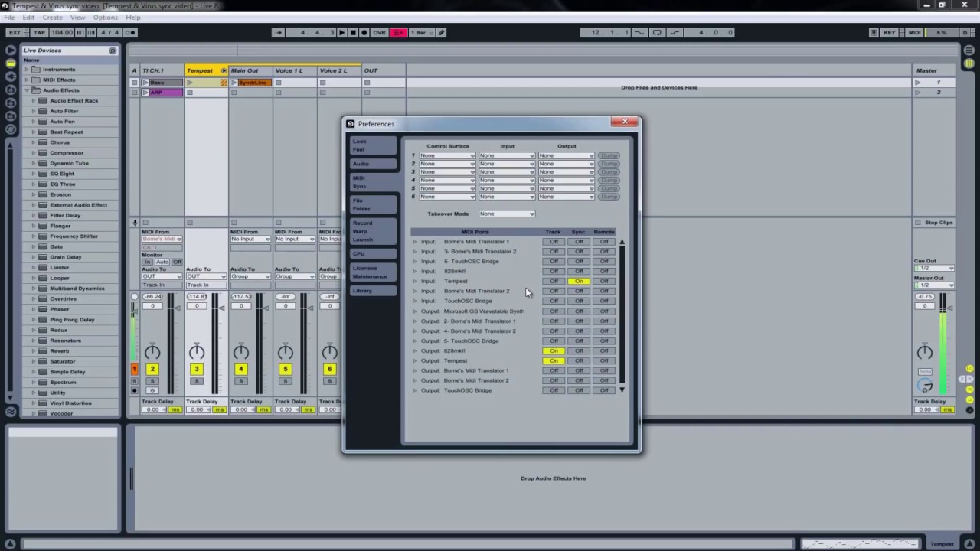980x551 pixels.
Task: Launch scene 1 in the Master track
Action: click(918, 83)
